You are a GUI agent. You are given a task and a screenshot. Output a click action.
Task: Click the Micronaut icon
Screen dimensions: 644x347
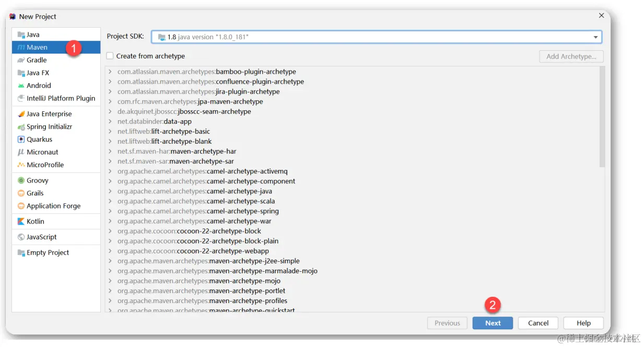coord(21,152)
